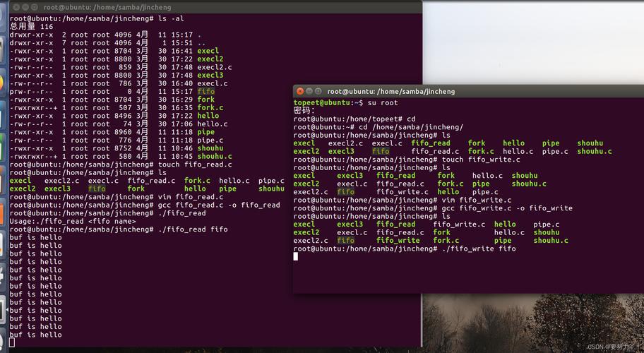Minimize the front root@ubuntu terminal window

pyautogui.click(x=309, y=91)
